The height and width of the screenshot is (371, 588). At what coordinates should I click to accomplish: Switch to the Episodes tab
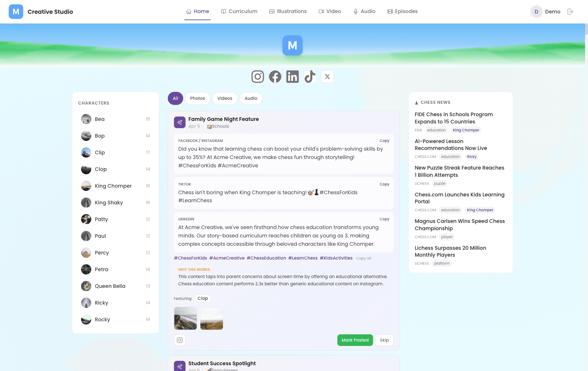[402, 12]
